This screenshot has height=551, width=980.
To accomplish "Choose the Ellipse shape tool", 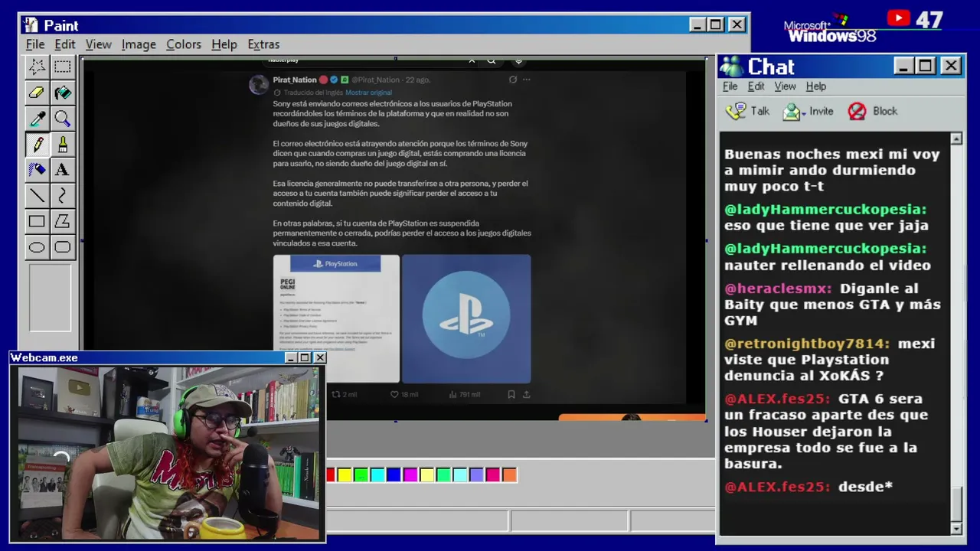I will (37, 247).
